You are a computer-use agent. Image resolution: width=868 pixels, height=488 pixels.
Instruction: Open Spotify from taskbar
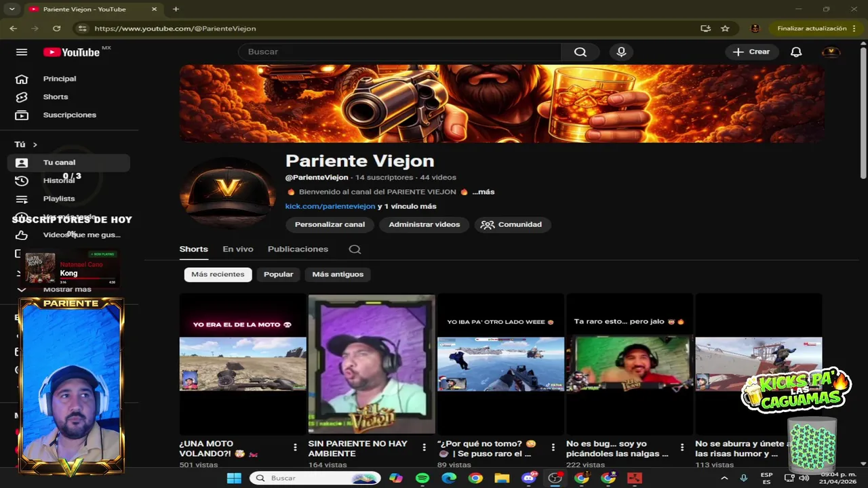click(422, 478)
